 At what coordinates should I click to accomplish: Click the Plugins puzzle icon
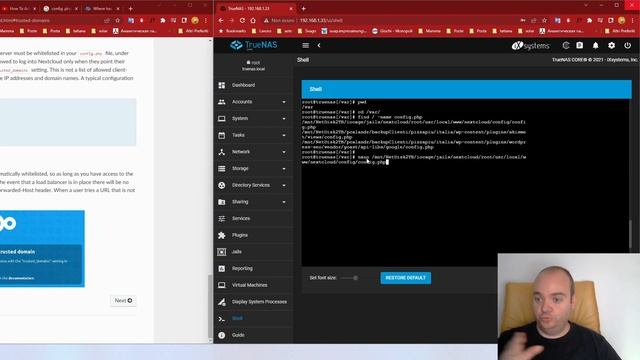coord(222,235)
